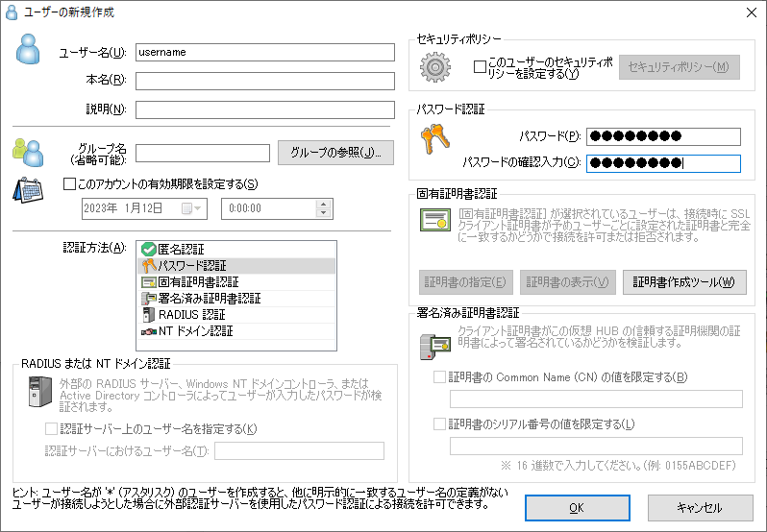
Task: Click the green check icon of 匿名認証
Action: tap(148, 249)
